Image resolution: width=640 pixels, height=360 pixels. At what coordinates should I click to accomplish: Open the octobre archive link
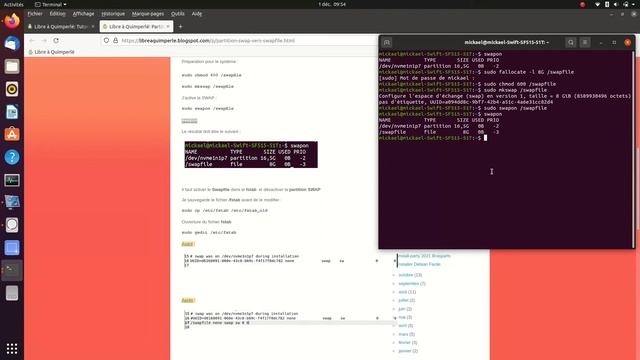point(406,275)
